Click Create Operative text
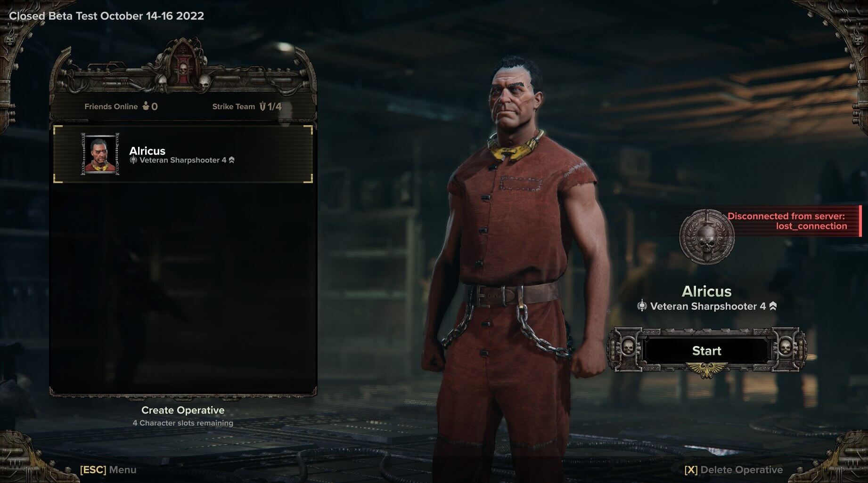Screen dimensions: 868x483 [x=183, y=410]
